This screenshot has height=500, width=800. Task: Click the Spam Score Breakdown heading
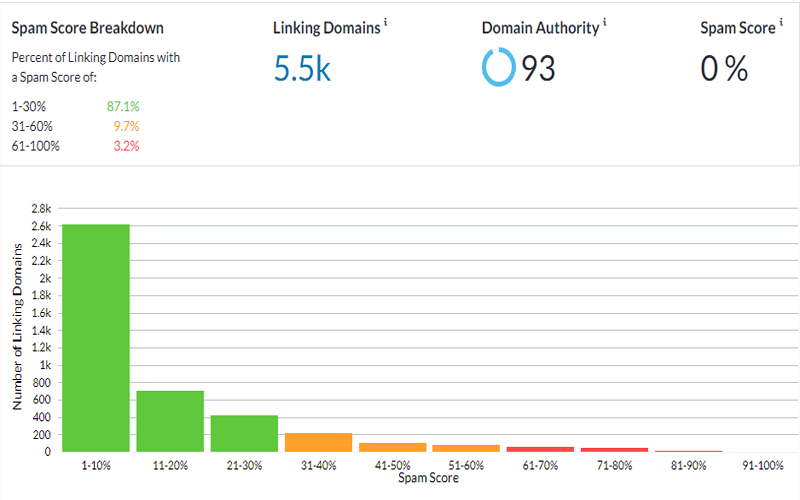[87, 28]
